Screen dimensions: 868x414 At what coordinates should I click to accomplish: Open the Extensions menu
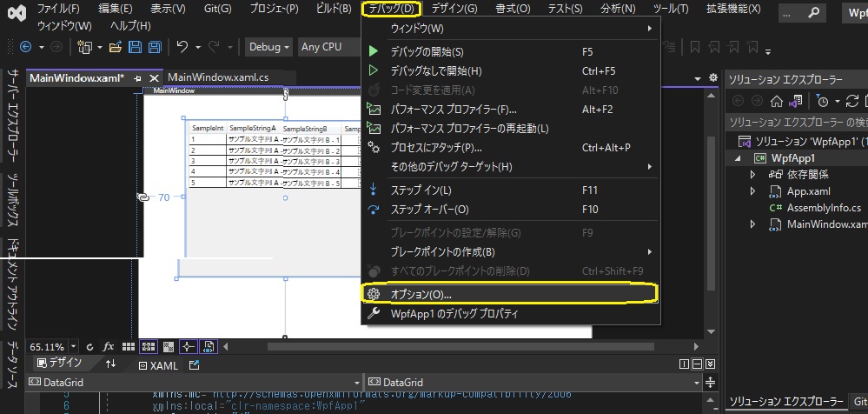pyautogui.click(x=733, y=9)
